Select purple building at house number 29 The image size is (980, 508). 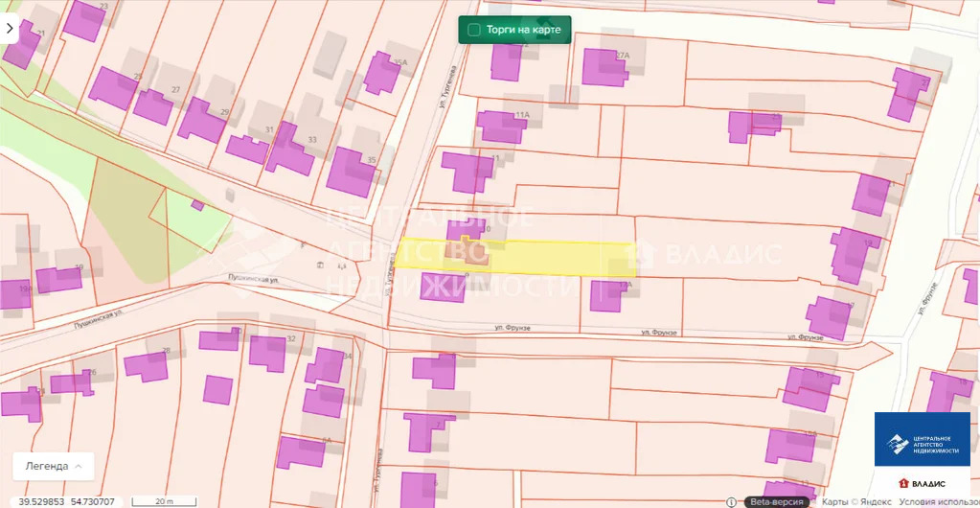(200, 122)
